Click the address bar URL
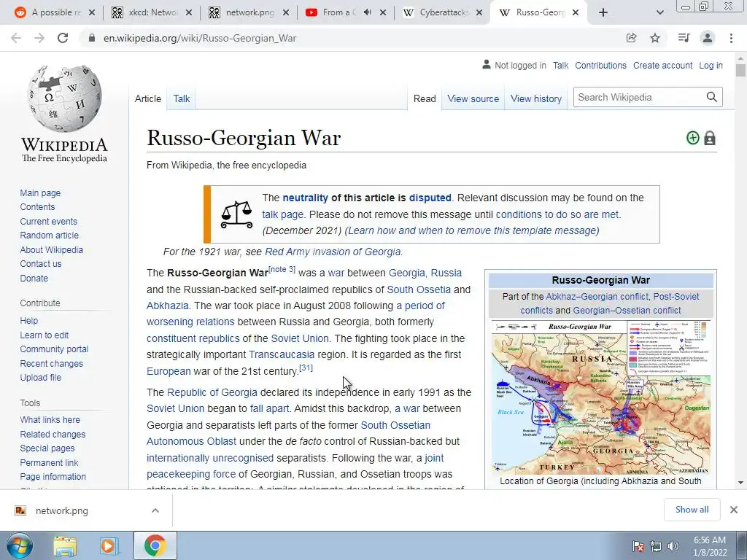 tap(200, 38)
